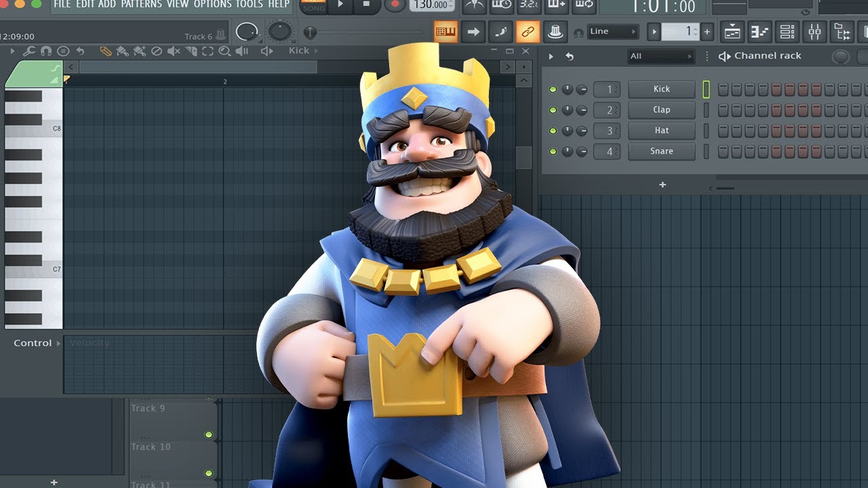Toggle wait for input to start

[x=501, y=5]
